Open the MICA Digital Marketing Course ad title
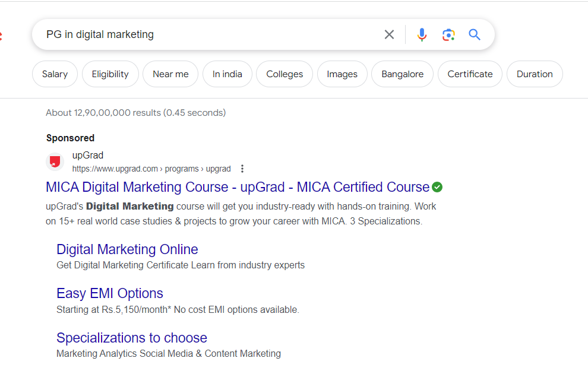This screenshot has width=588, height=377. [x=238, y=187]
